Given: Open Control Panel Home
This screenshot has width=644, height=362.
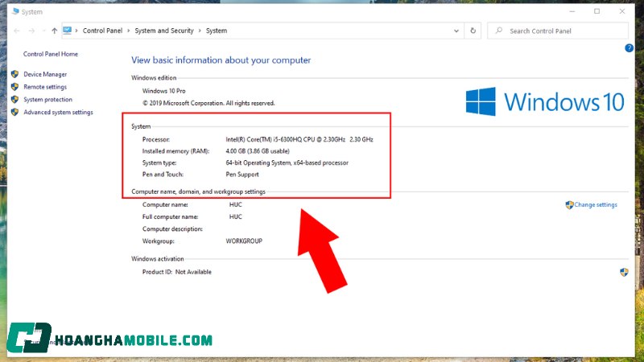Looking at the screenshot, I should coord(51,54).
